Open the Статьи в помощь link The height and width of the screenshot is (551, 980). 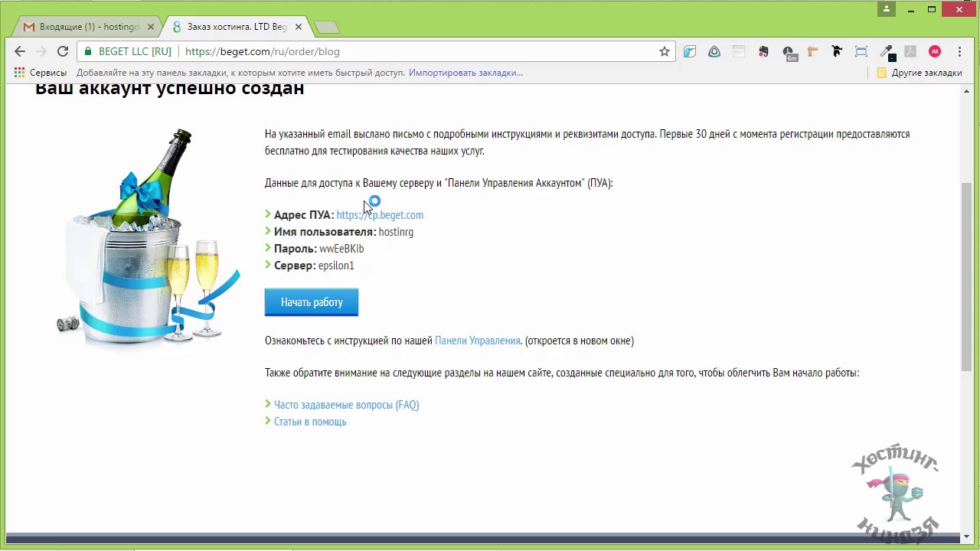310,422
